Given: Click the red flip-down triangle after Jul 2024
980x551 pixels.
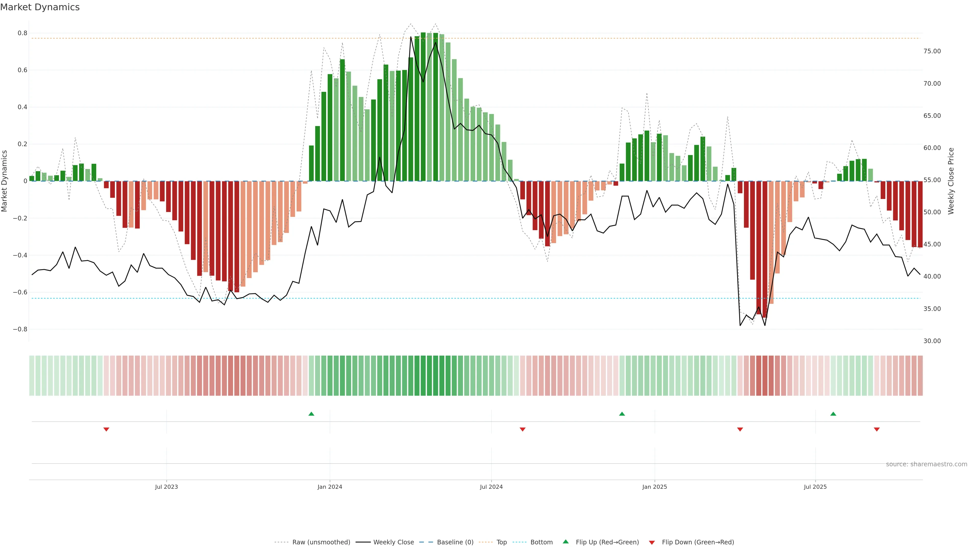Looking at the screenshot, I should click(x=523, y=429).
